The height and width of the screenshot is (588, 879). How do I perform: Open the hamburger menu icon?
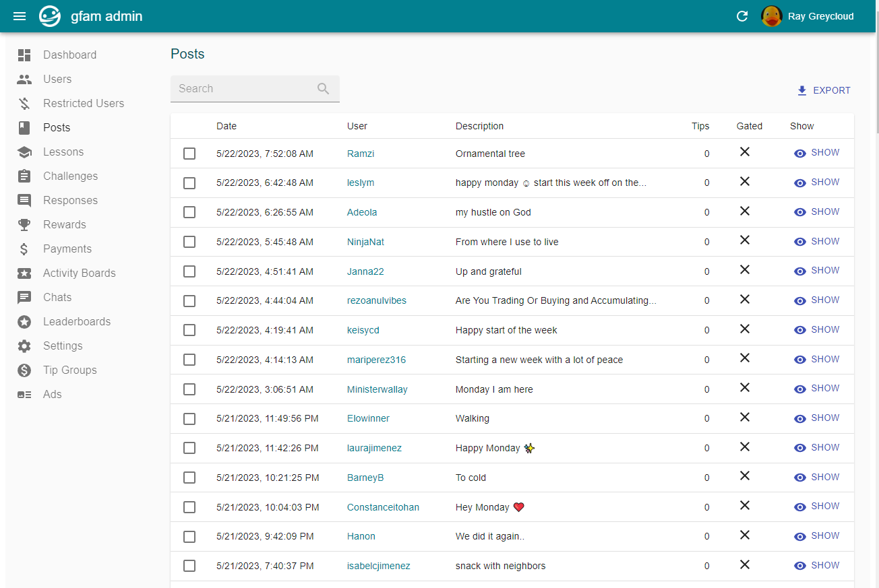[20, 16]
